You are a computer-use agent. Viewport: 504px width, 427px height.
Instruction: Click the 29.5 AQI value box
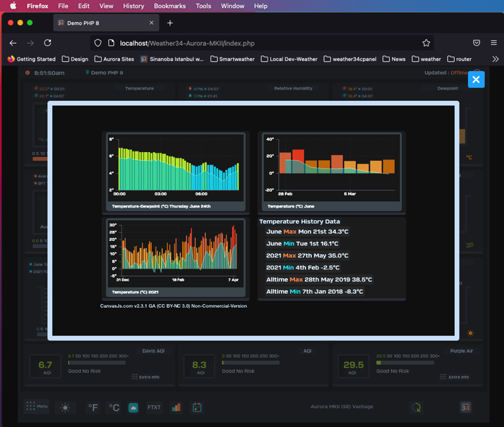pyautogui.click(x=353, y=366)
